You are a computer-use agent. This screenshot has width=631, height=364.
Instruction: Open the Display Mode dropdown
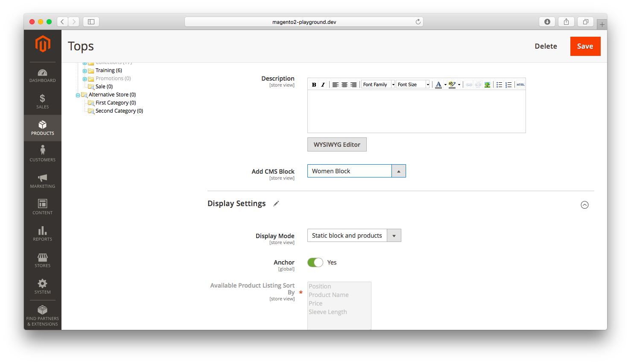coord(394,235)
